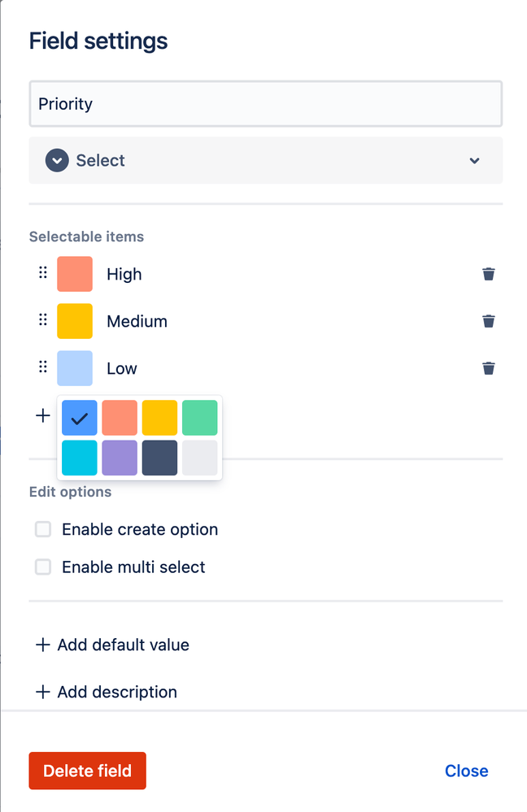
Task: Click the plus icon to add item
Action: [x=42, y=415]
